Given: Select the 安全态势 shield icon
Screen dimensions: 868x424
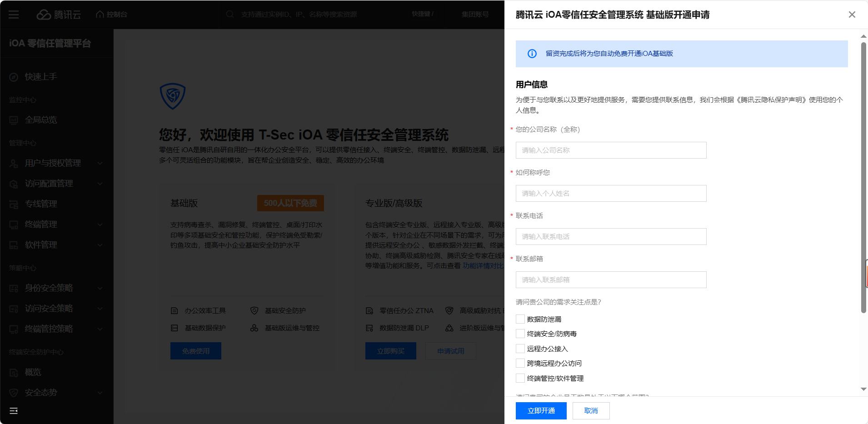Looking at the screenshot, I should pyautogui.click(x=14, y=392).
